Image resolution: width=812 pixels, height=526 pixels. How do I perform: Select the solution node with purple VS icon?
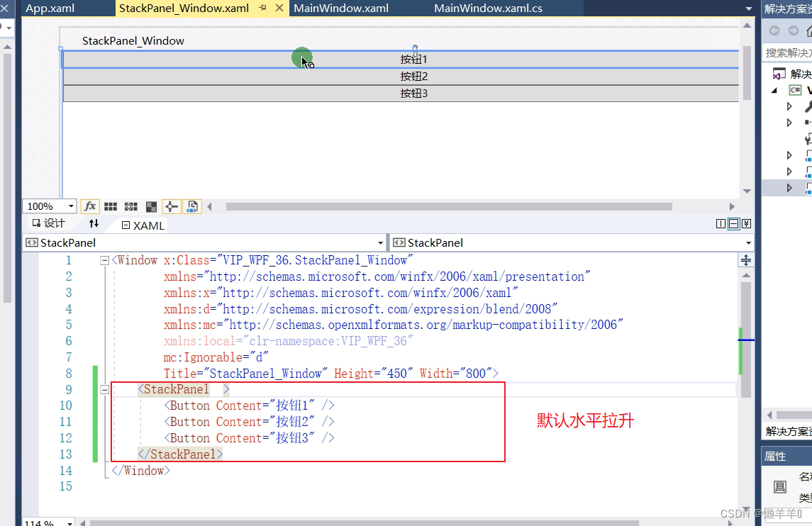[779, 74]
